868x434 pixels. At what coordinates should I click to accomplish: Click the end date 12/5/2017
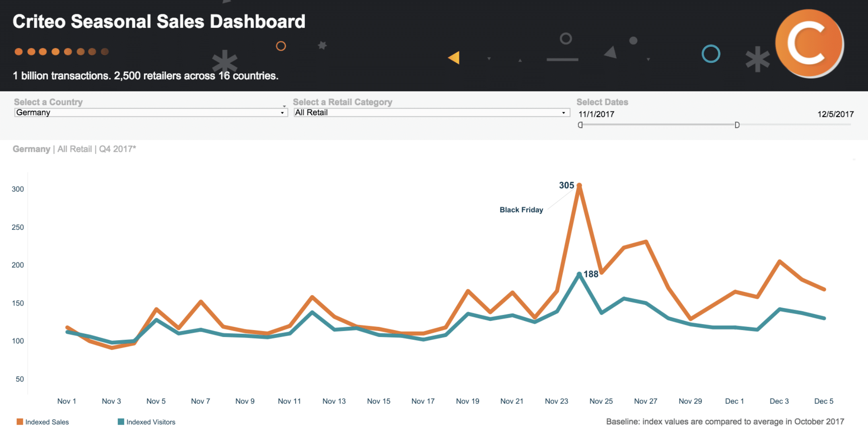click(835, 114)
